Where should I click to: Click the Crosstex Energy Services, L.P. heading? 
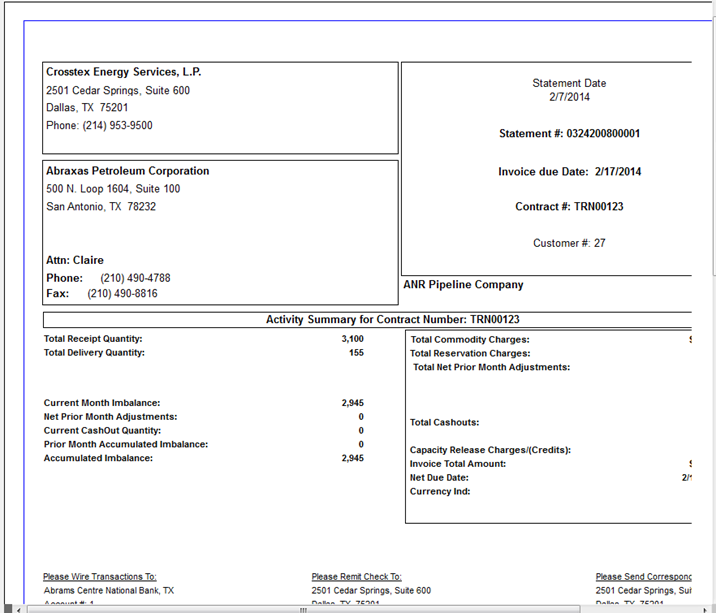point(124,72)
